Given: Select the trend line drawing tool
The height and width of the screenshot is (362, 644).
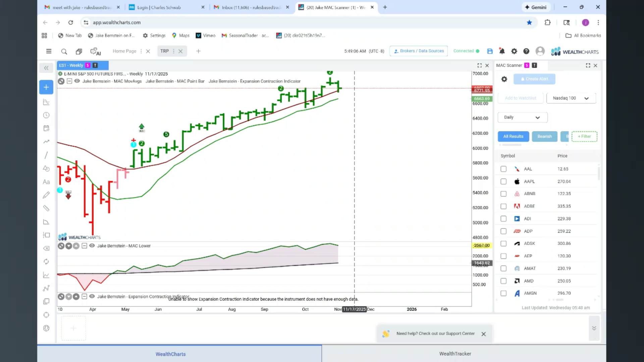Looking at the screenshot, I should click(46, 155).
